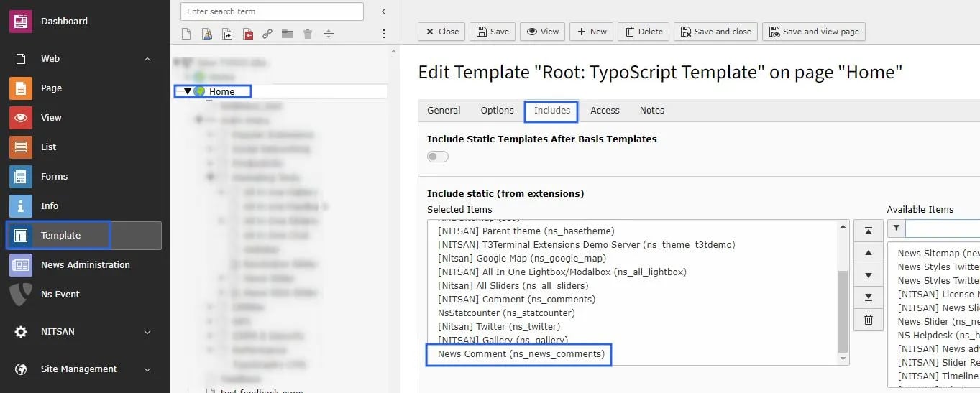Screen dimensions: 980x393
Task: Toggle Include Static Templates After Basis Templates
Action: [438, 157]
